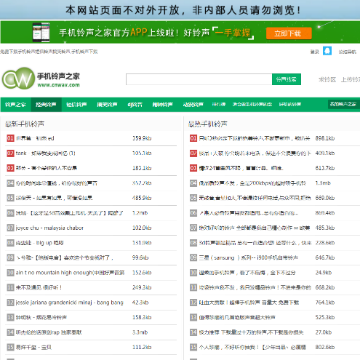Click the 111.2kb size value
The image size is (360, 360).
click(142, 347)
